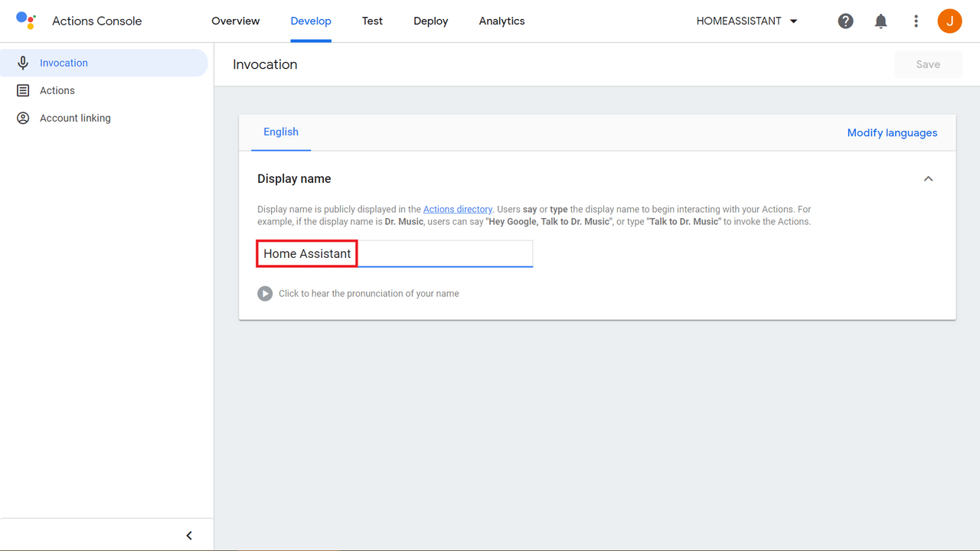
Task: Open the notifications bell icon
Action: (x=880, y=21)
